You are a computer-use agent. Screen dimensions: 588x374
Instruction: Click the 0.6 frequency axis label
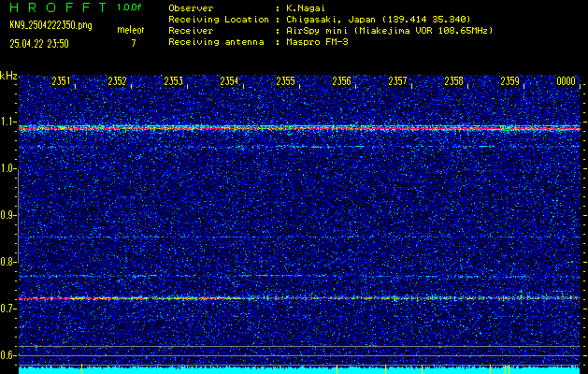coord(7,355)
